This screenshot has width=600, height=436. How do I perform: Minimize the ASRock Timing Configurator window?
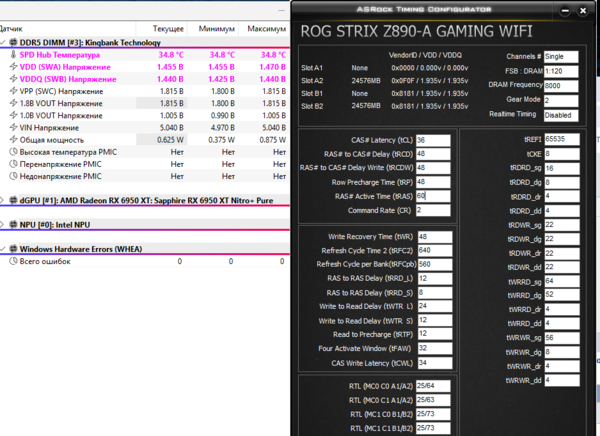pyautogui.click(x=565, y=11)
